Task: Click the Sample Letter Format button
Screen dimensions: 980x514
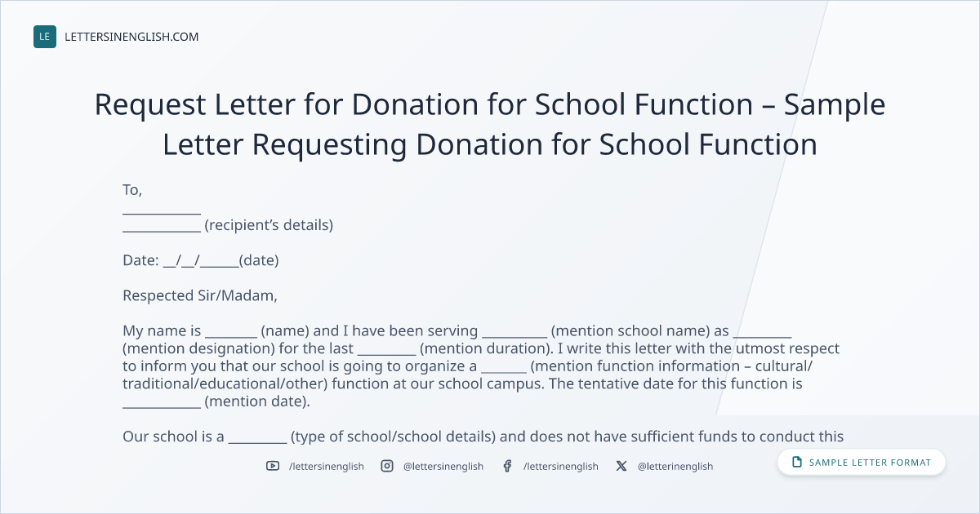Action: [862, 463]
